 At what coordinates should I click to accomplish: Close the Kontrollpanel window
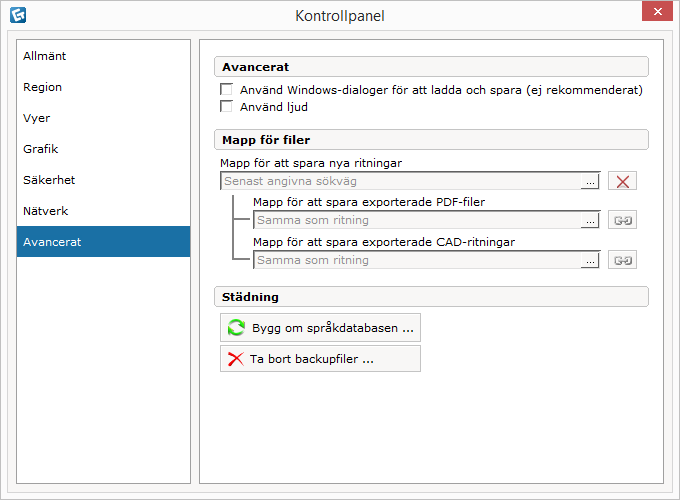click(657, 11)
